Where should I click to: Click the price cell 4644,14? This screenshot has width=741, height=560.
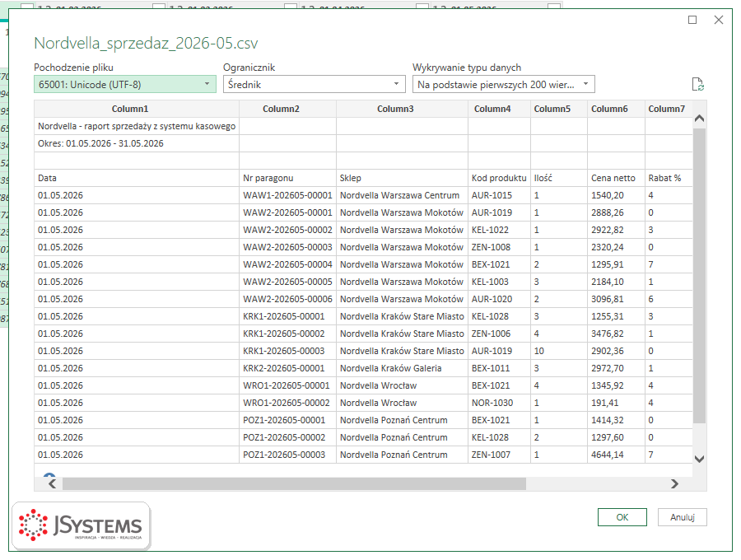616,455
